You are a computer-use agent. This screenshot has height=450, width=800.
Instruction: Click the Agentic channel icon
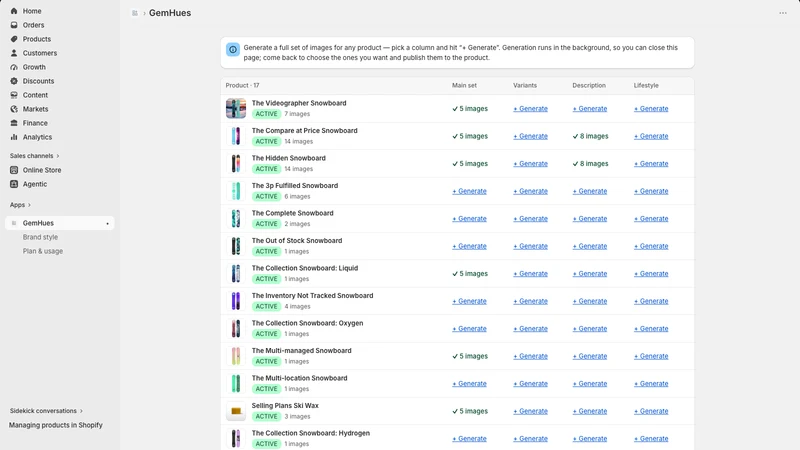[x=14, y=184]
